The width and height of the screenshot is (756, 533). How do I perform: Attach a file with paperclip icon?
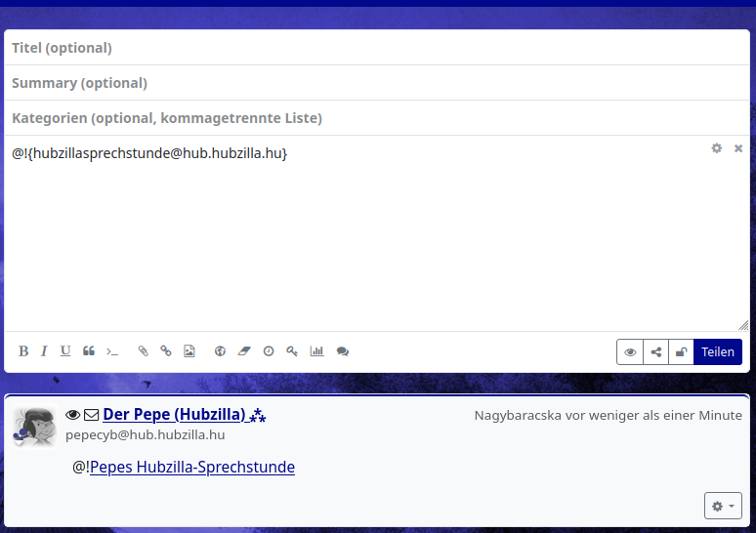(x=143, y=351)
